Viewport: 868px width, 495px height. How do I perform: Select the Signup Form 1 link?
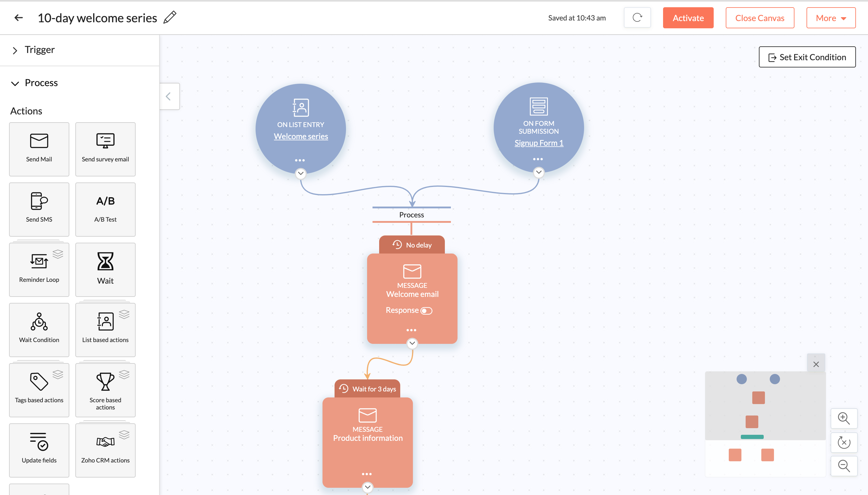coord(538,143)
